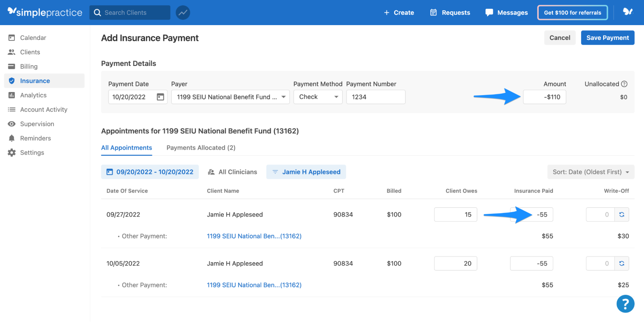Edit the Payment Number field
644x322 pixels.
(376, 97)
